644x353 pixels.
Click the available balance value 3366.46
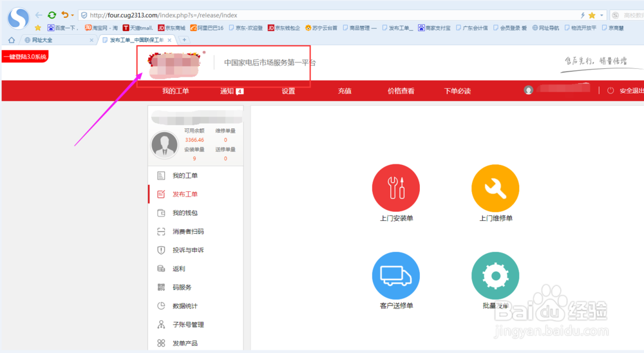click(x=194, y=140)
